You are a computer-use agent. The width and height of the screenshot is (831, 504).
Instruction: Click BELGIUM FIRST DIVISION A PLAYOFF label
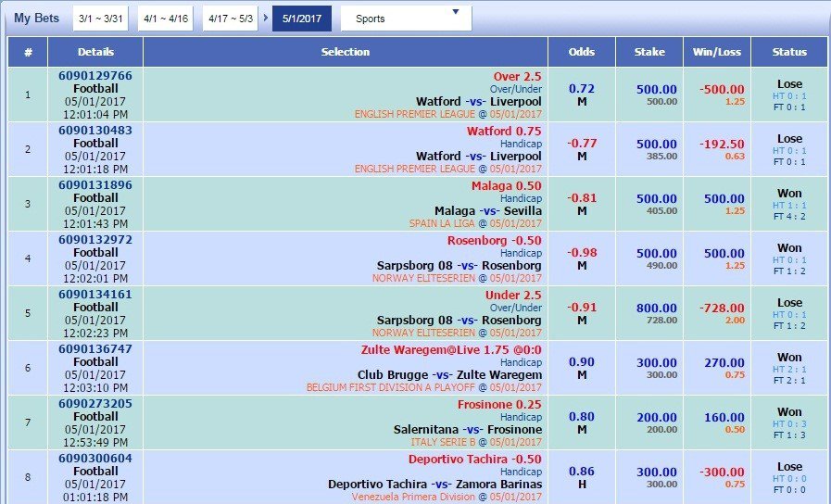click(x=391, y=387)
